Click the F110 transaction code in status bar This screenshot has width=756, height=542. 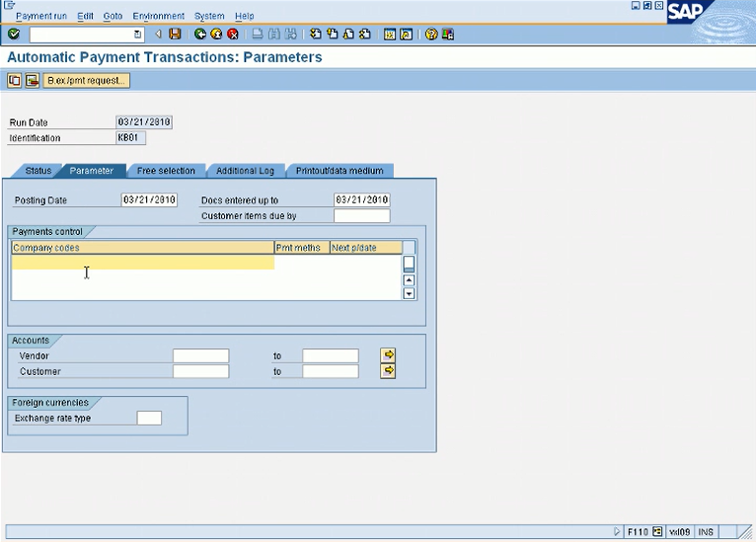[x=638, y=532]
